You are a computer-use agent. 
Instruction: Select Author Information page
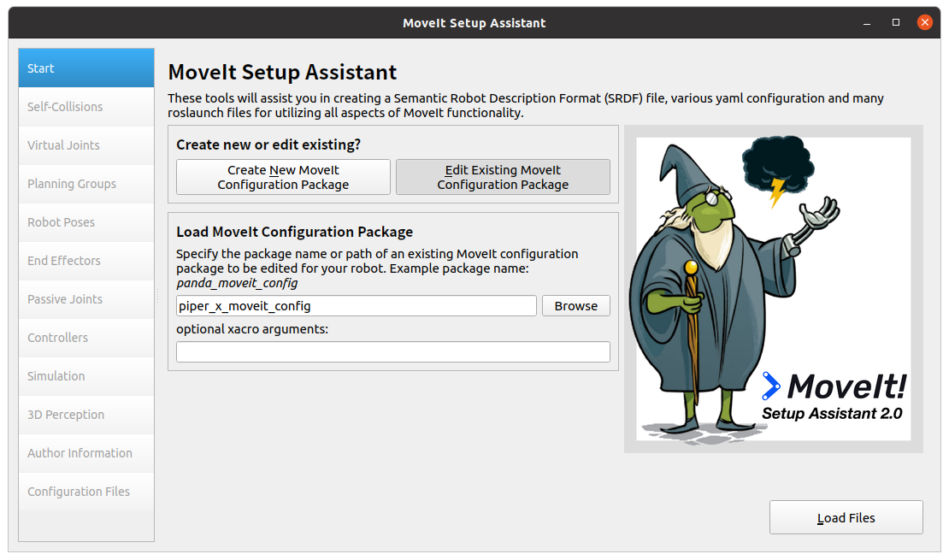coord(86,453)
